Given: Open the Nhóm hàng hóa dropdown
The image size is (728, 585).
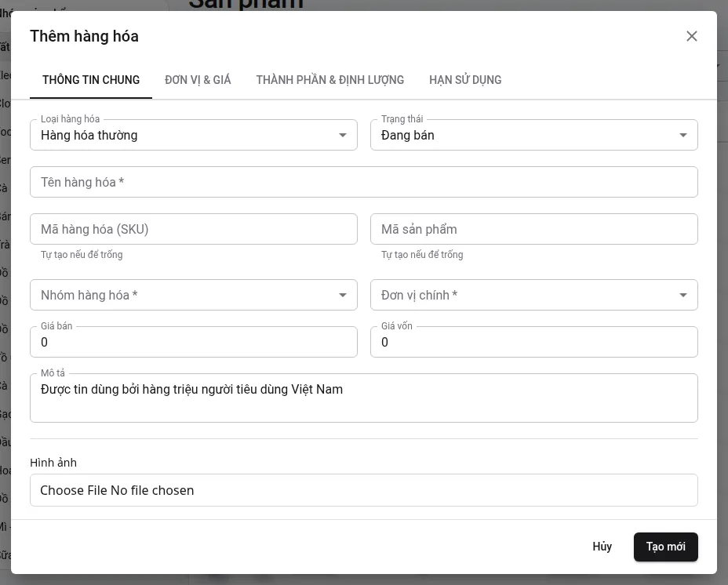Looking at the screenshot, I should [x=194, y=295].
